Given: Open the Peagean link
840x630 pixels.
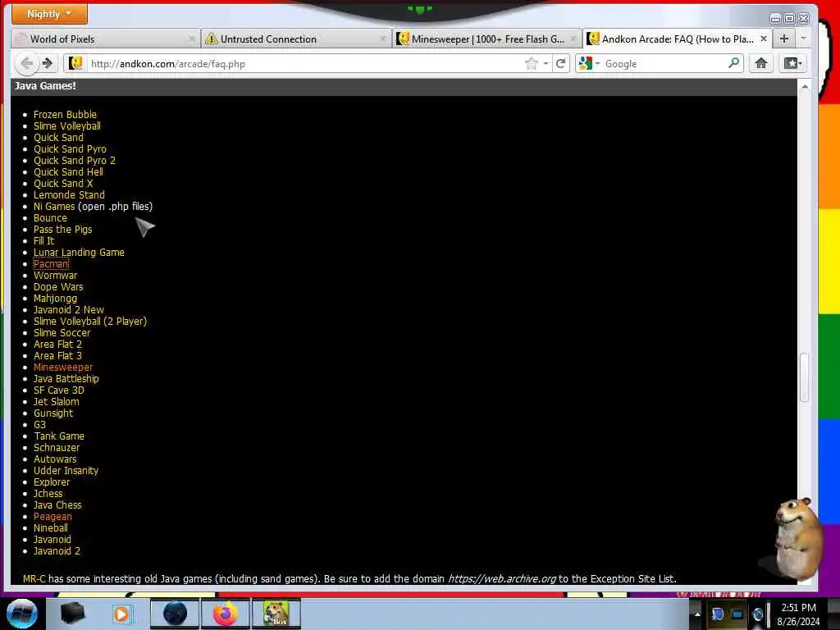Looking at the screenshot, I should 52,517.
